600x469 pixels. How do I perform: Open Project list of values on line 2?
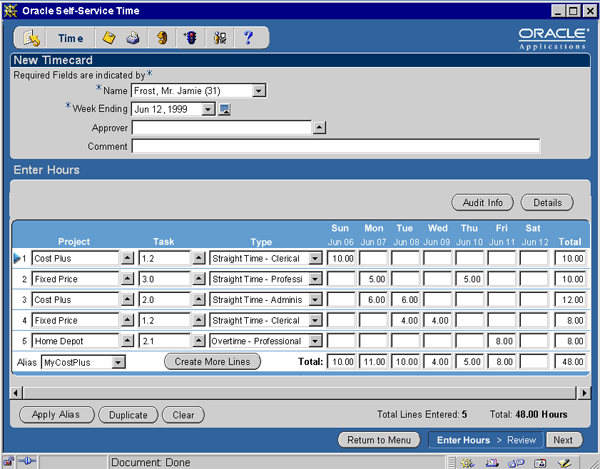click(127, 279)
